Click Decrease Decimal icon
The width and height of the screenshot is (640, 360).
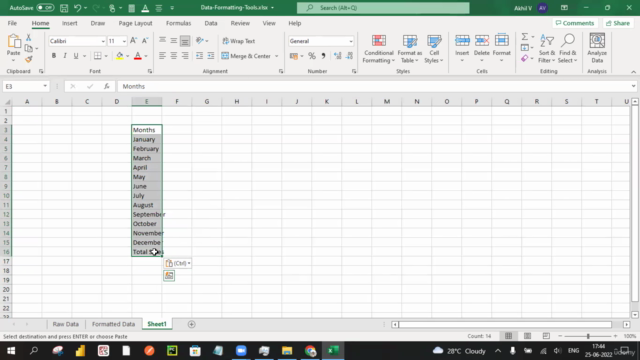point(349,56)
